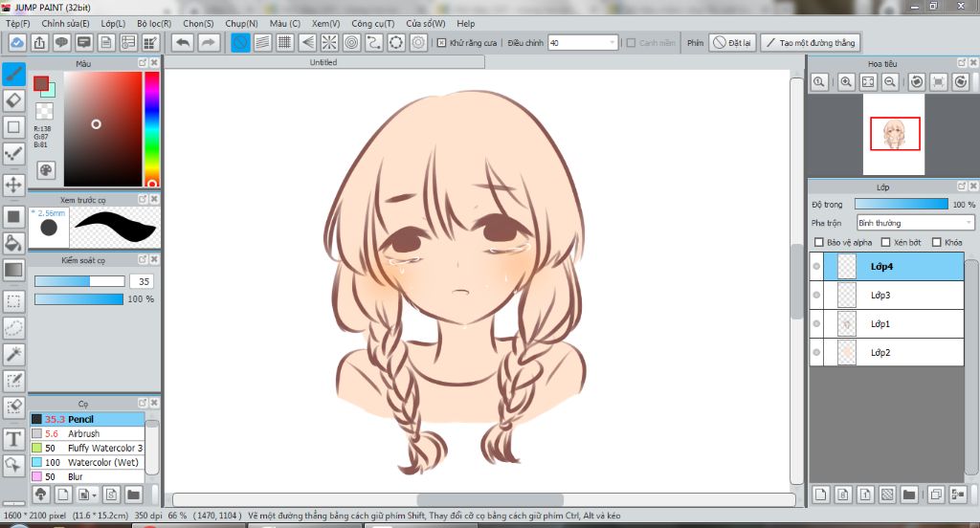Toggle Khử răng cưa anti-aliasing checkbox
980x528 pixels.
click(442, 42)
